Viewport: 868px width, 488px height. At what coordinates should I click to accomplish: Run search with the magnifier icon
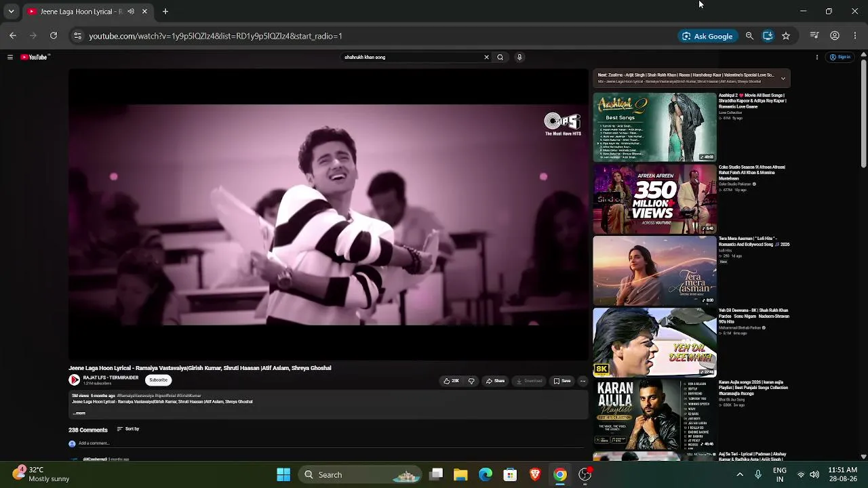pos(500,58)
